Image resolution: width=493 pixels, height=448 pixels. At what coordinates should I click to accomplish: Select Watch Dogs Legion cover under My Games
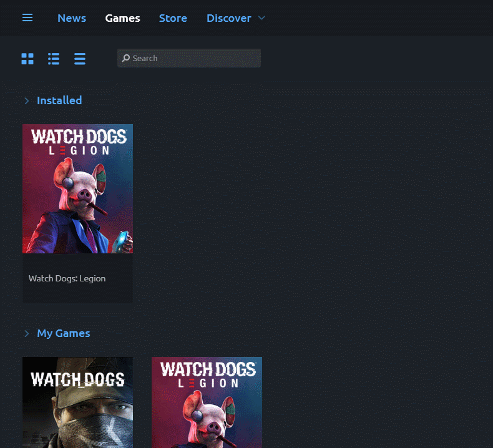click(207, 402)
